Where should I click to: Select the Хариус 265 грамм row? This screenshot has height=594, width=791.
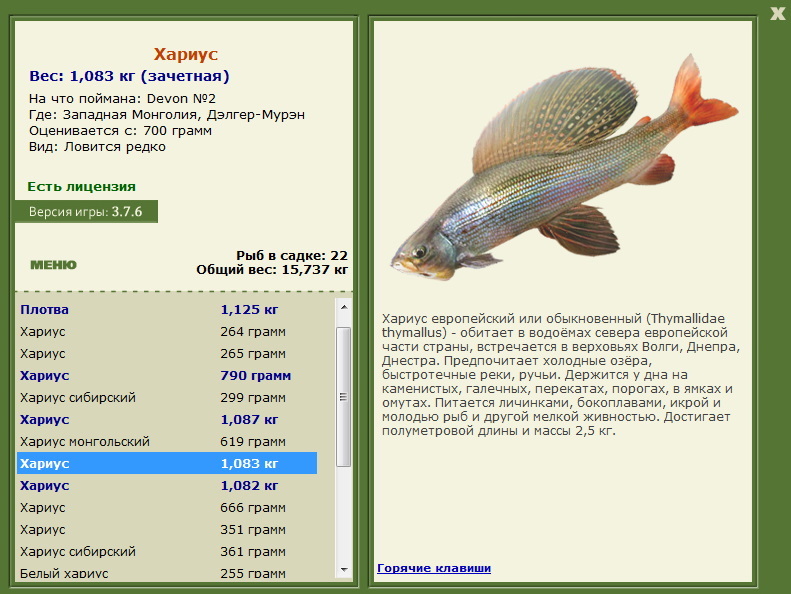point(167,353)
